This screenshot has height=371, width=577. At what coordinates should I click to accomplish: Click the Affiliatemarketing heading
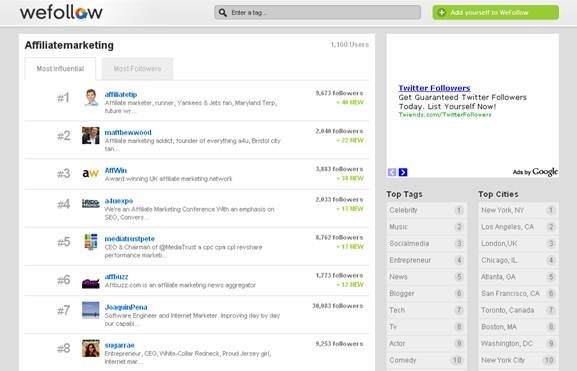point(69,45)
